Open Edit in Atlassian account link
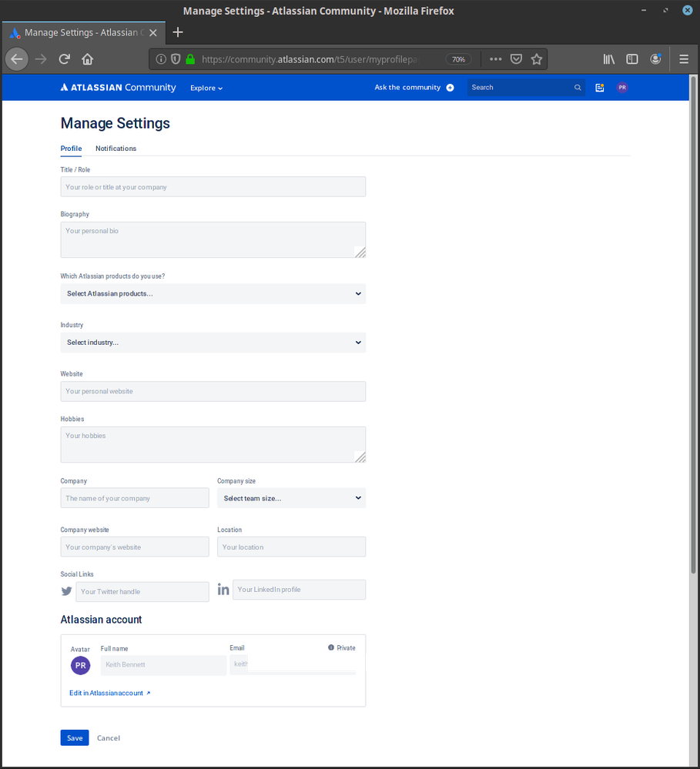The height and width of the screenshot is (769, 700). [x=110, y=693]
